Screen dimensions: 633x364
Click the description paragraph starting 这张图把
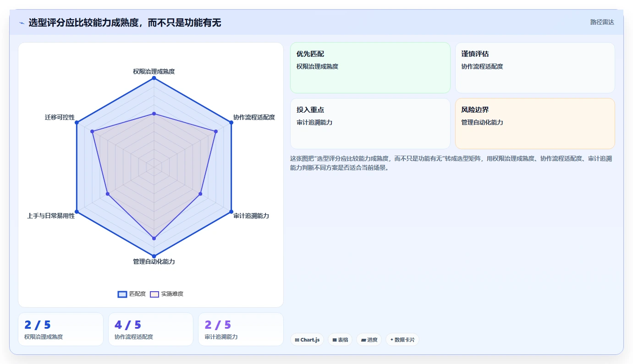pyautogui.click(x=451, y=163)
